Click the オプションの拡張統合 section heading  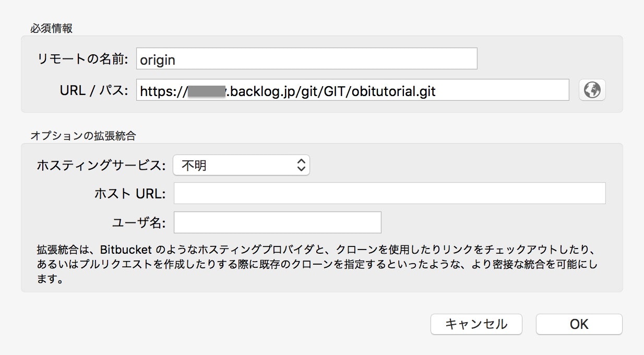pos(83,136)
